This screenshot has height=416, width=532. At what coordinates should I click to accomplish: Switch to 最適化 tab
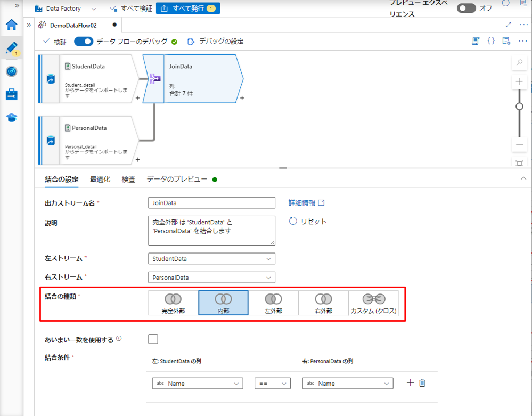(100, 180)
